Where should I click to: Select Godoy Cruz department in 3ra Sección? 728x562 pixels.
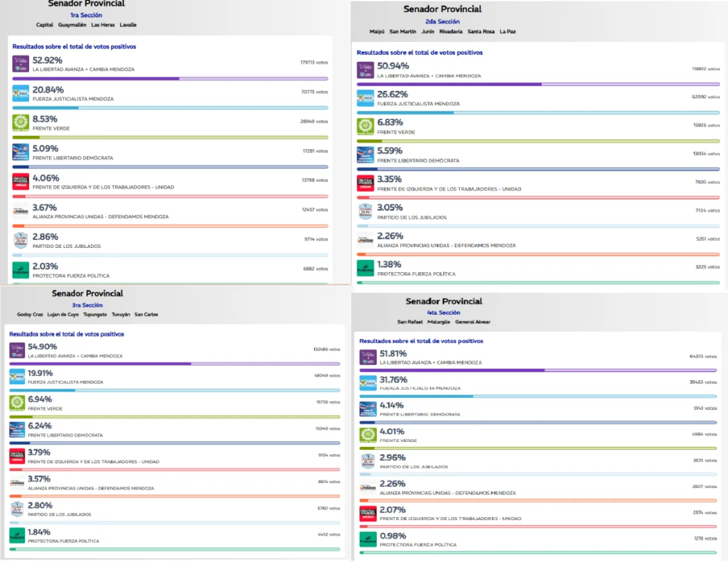click(x=30, y=315)
